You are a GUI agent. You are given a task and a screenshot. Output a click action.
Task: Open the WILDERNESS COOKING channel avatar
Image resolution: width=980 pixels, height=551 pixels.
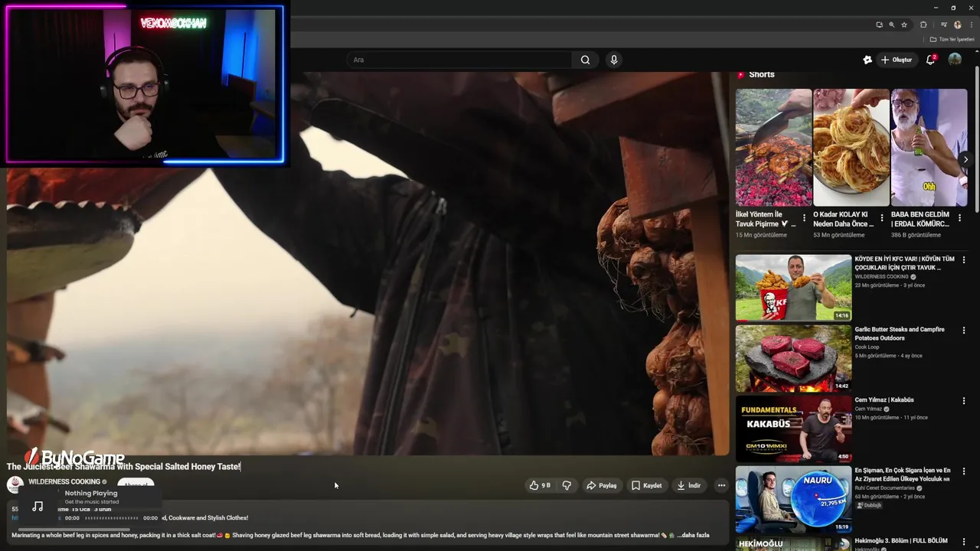pos(15,484)
